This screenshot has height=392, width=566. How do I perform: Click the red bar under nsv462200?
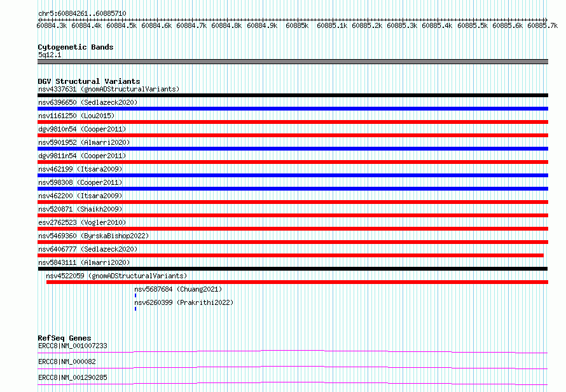[293, 202]
